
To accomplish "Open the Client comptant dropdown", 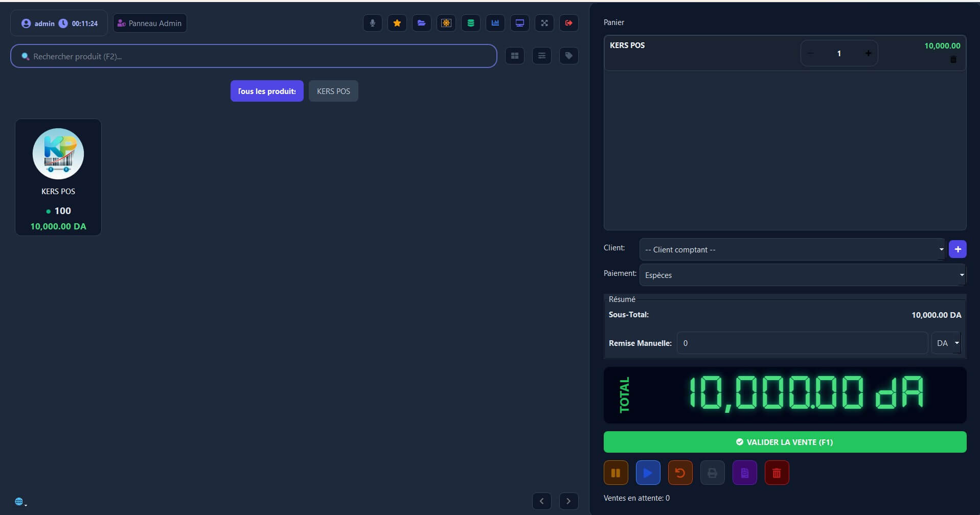I will click(x=792, y=249).
